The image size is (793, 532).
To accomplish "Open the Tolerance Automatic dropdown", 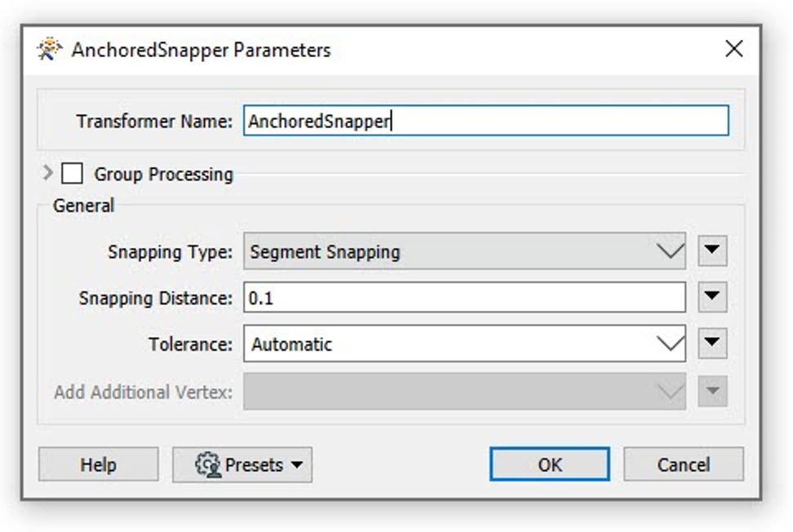I will click(x=464, y=344).
